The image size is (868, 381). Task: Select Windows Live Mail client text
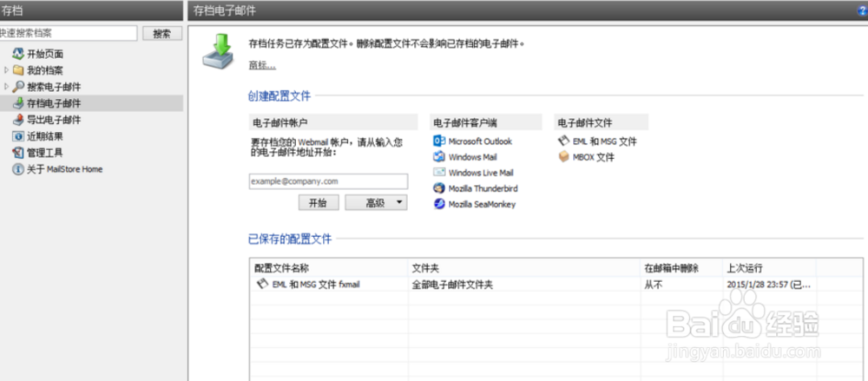481,173
